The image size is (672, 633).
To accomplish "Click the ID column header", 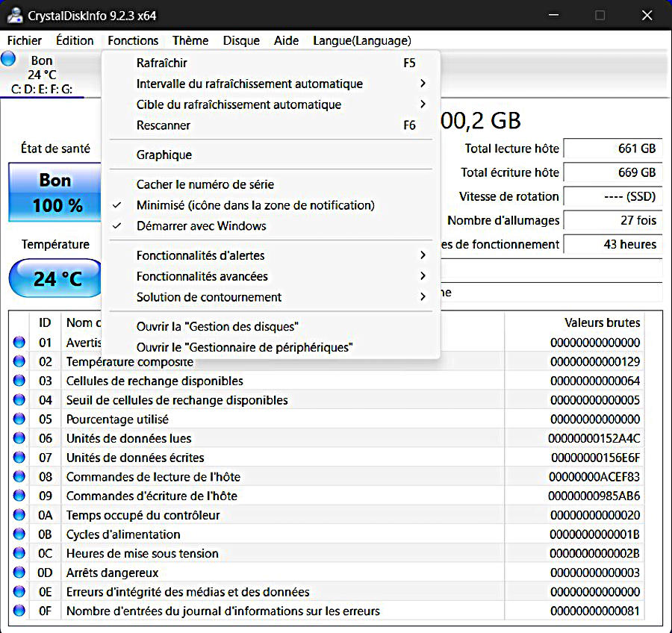I will 45,322.
